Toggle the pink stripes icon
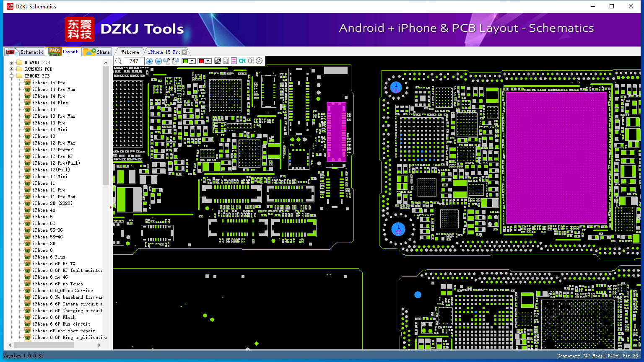This screenshot has height=362, width=644. (234, 61)
